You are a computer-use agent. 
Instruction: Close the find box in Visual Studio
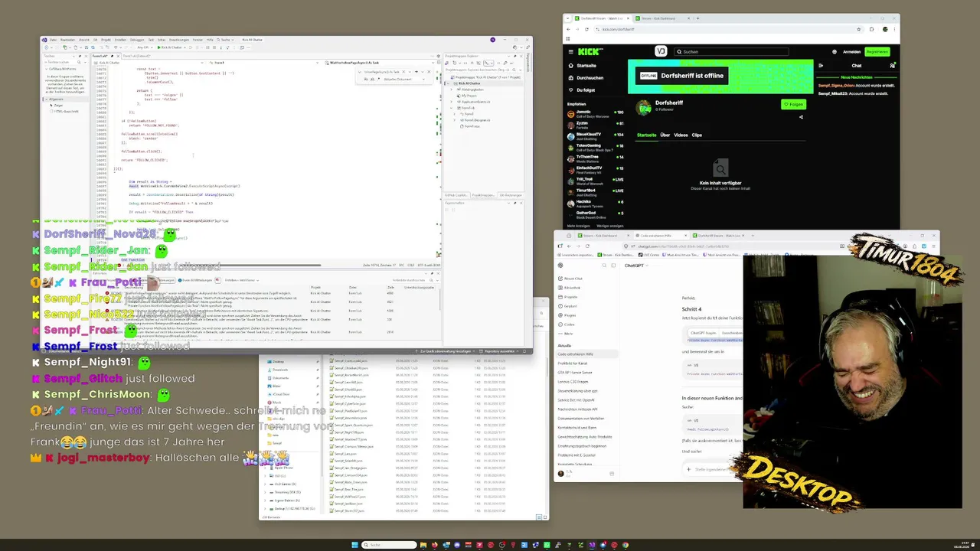coord(428,72)
